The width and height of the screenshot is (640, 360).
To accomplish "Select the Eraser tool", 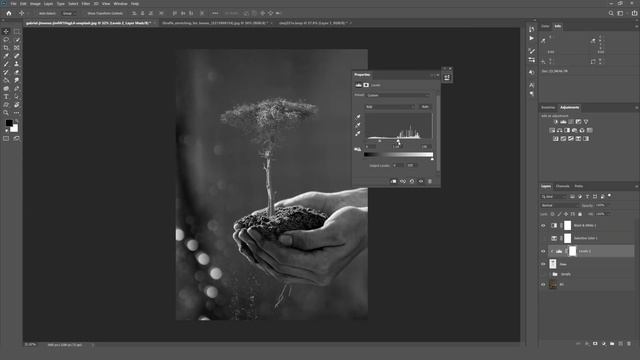I will pyautogui.click(x=17, y=72).
